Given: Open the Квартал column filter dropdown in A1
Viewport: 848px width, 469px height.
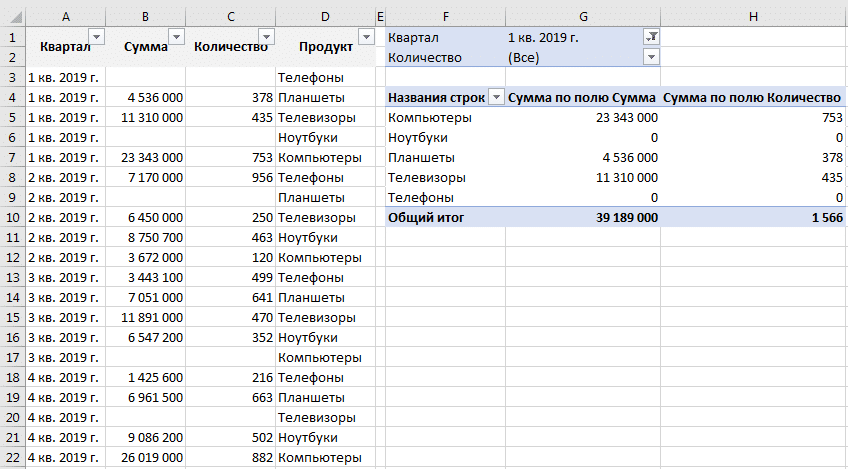Looking at the screenshot, I should click(96, 37).
